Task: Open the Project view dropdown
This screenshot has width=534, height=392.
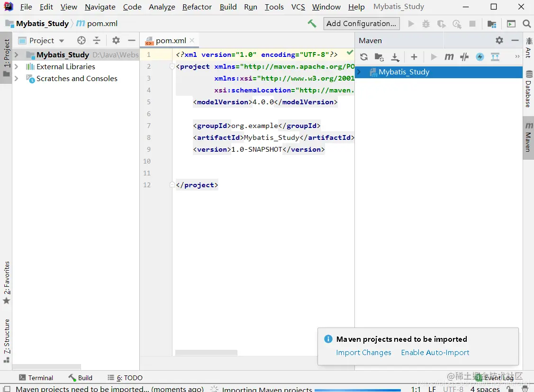Action: (62, 41)
